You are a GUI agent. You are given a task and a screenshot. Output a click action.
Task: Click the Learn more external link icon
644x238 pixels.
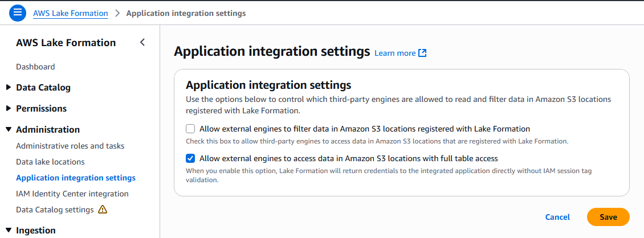pyautogui.click(x=422, y=53)
